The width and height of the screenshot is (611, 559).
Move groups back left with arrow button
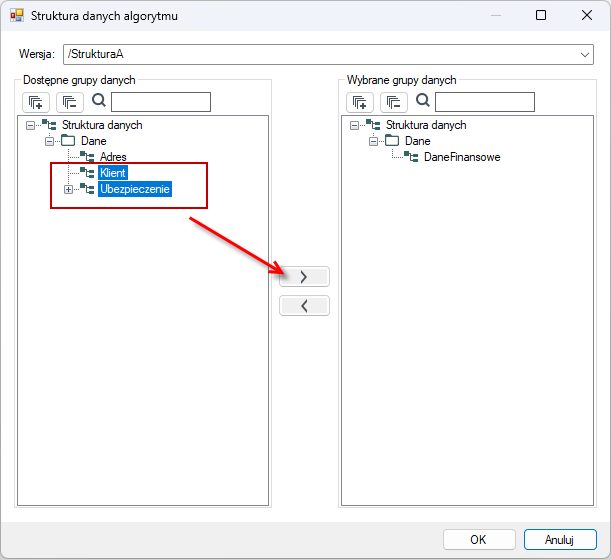click(304, 306)
